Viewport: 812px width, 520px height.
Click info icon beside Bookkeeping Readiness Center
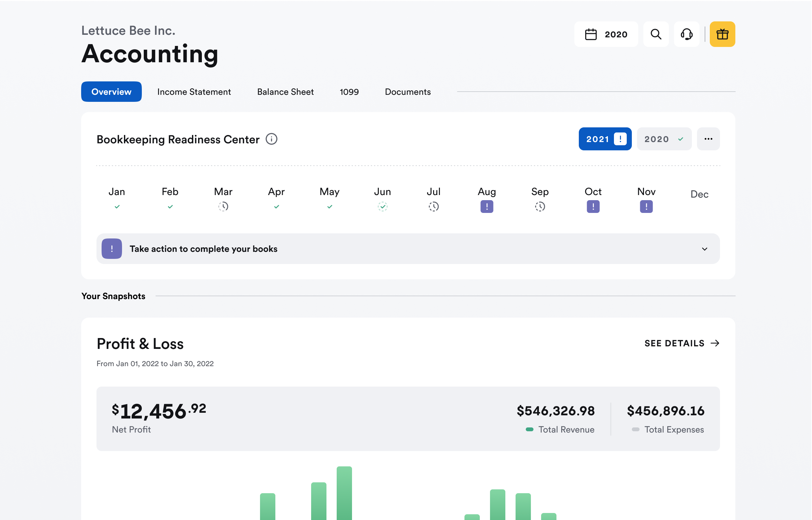pos(271,139)
